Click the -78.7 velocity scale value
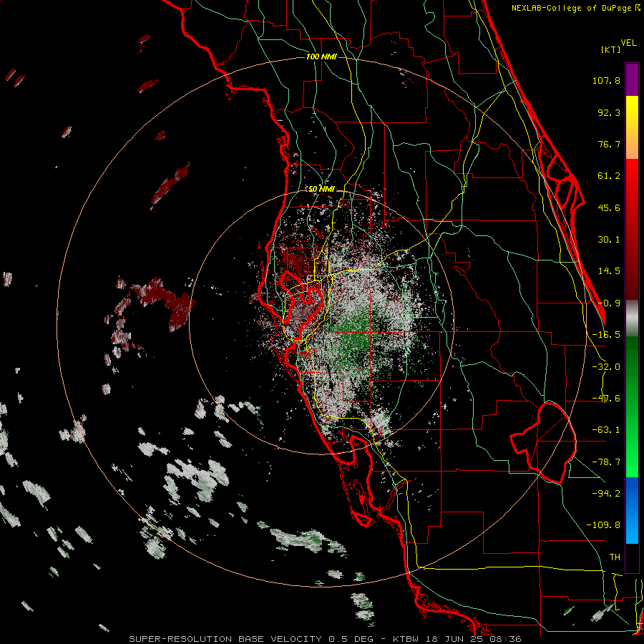 (x=606, y=462)
